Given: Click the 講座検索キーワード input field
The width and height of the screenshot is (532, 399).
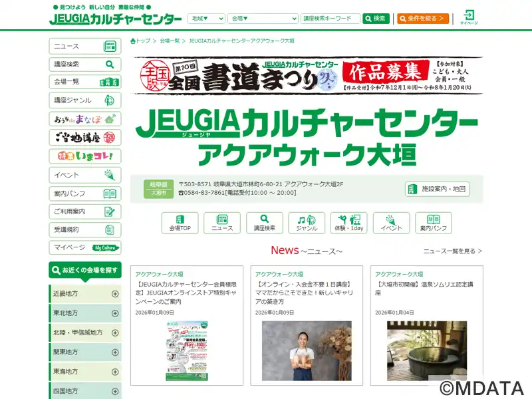Looking at the screenshot, I should click(330, 19).
